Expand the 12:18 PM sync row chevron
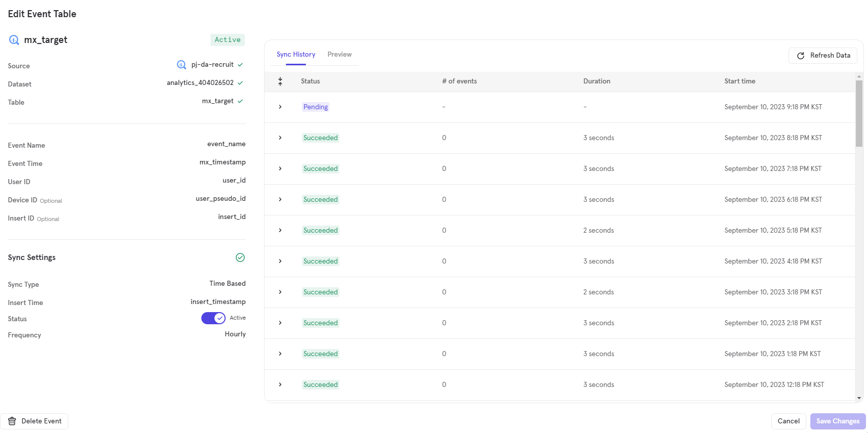Viewport: 868px width, 433px height. click(280, 385)
